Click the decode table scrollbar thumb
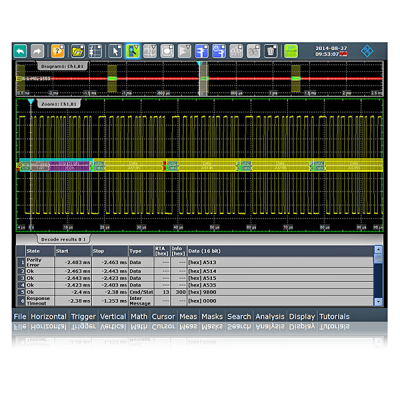400x400 pixels. 378,258
